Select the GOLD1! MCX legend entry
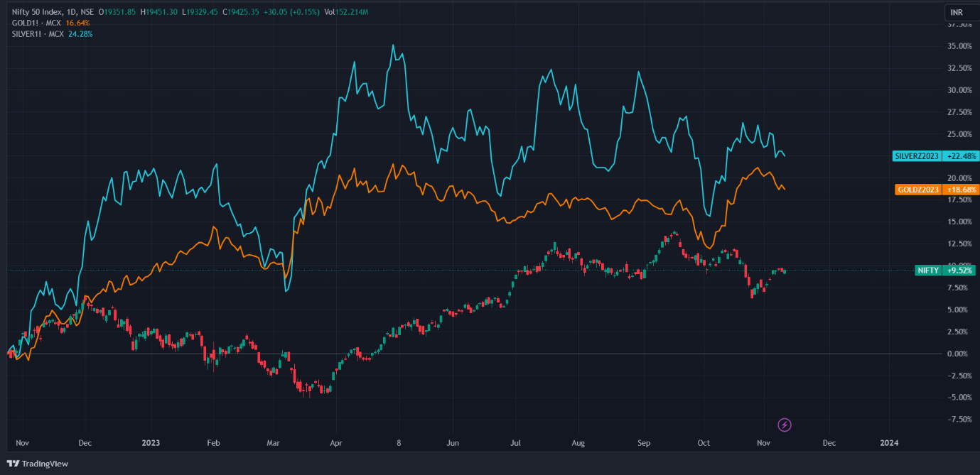 (36, 23)
